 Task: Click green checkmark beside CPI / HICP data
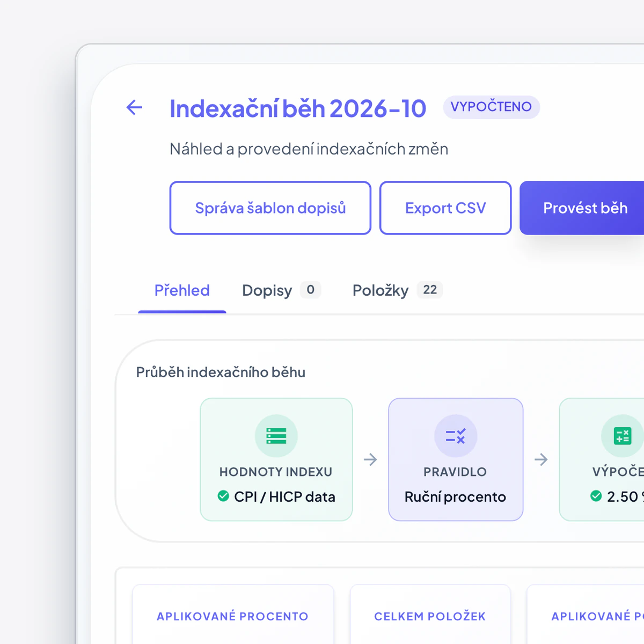(x=223, y=496)
